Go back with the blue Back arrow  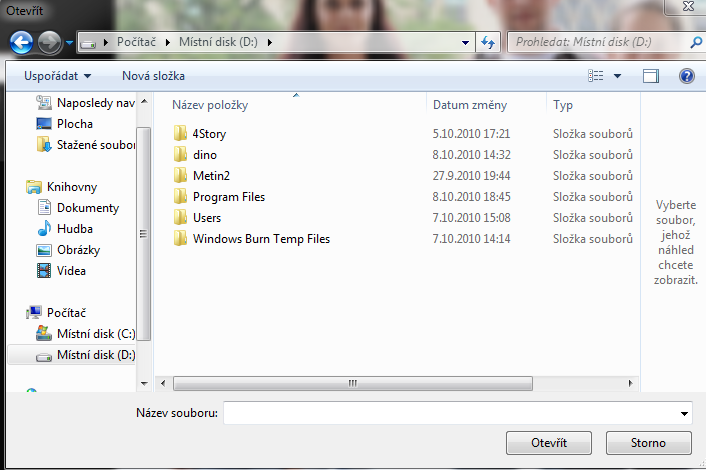21,43
